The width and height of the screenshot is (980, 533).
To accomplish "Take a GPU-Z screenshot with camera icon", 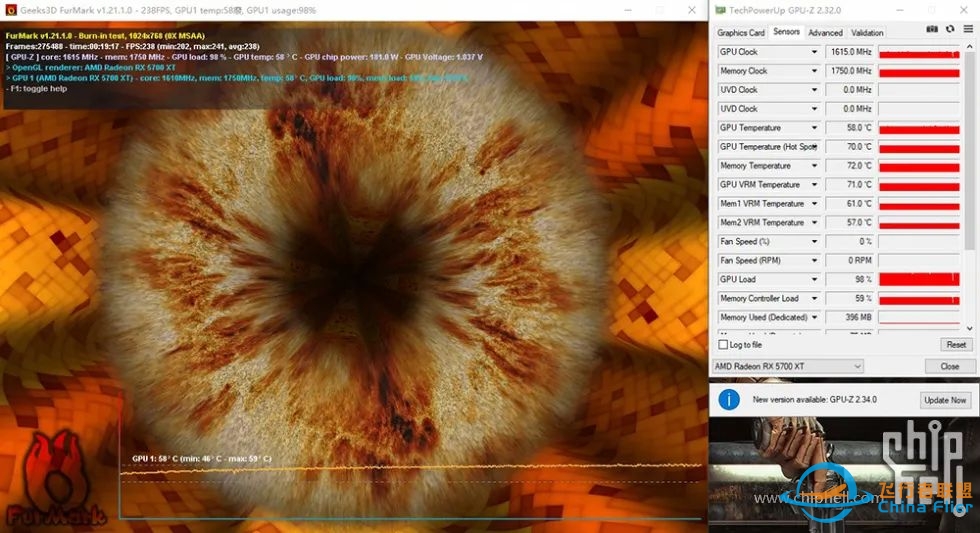I will 932,29.
